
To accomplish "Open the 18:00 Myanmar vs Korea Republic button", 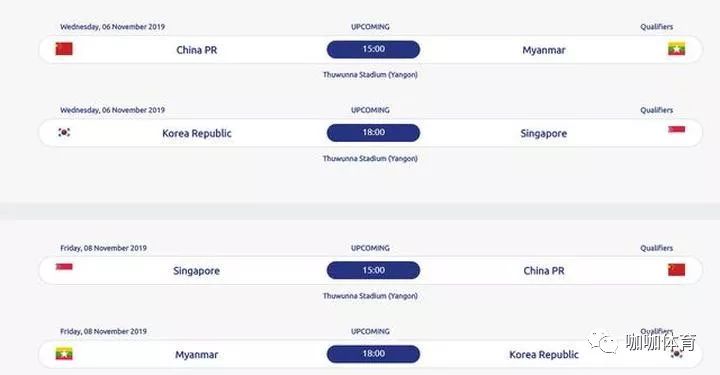I will click(x=373, y=354).
